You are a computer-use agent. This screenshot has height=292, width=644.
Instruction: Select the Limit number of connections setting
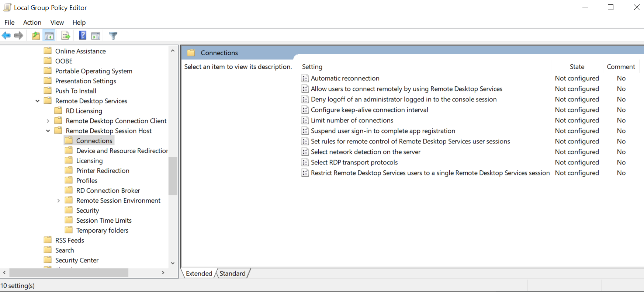(x=352, y=121)
